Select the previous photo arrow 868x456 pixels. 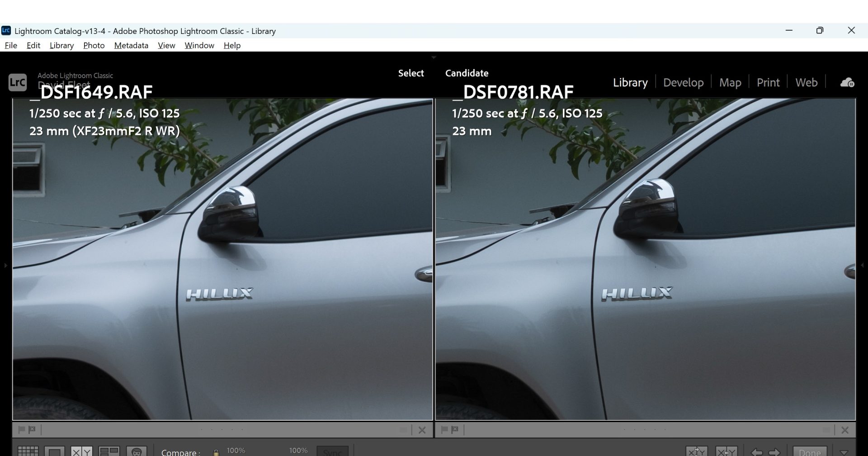[x=756, y=452]
